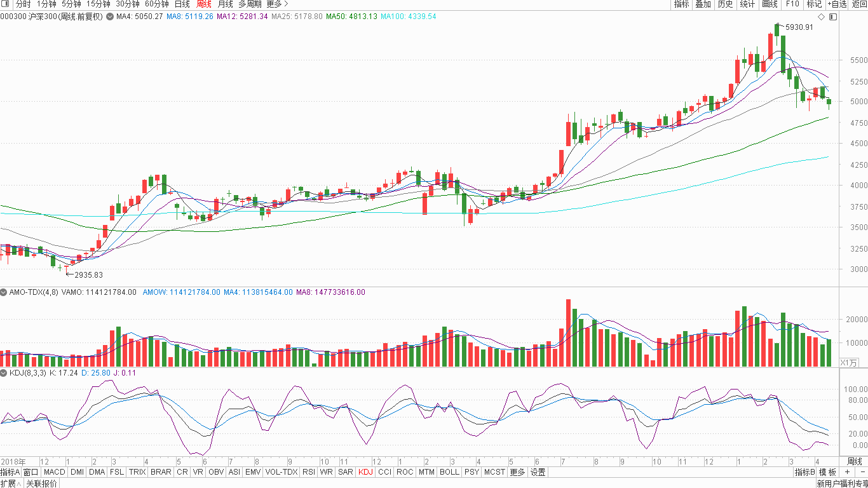Switch the indicator to PSY
This screenshot has width=868, height=488.
tap(471, 472)
